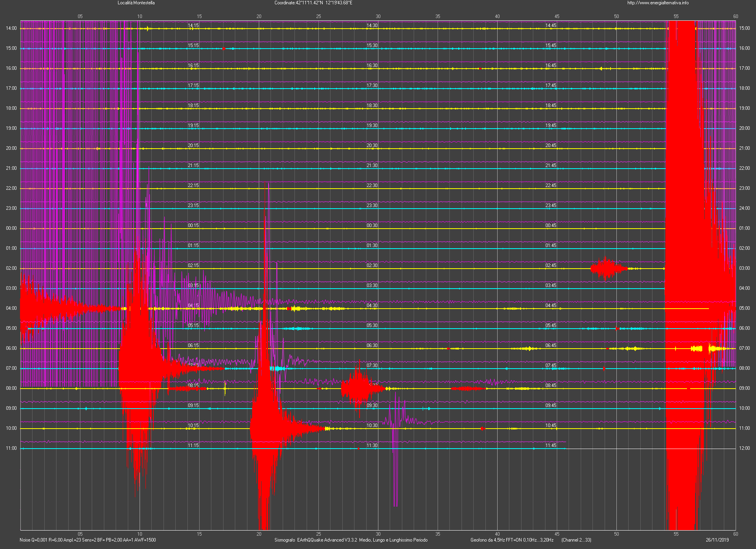Screen dimensions: 756x549
Task: Click the 26/11/2019 date label
Action: (x=717, y=540)
